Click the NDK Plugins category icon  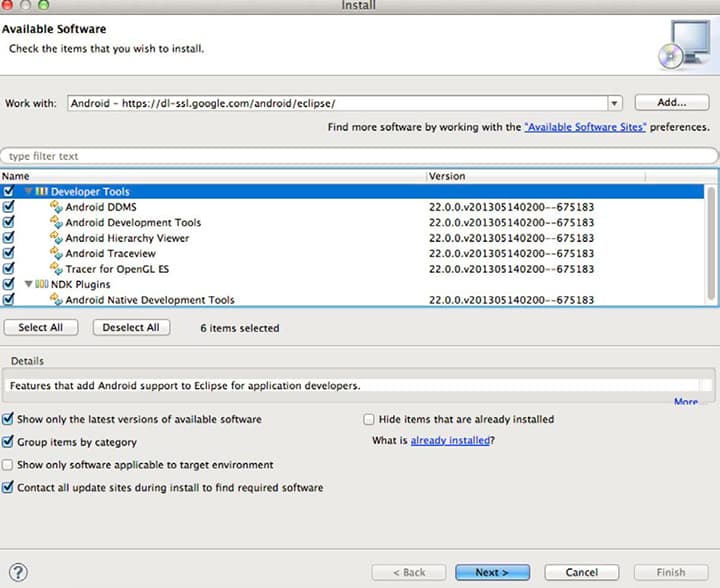(x=41, y=284)
